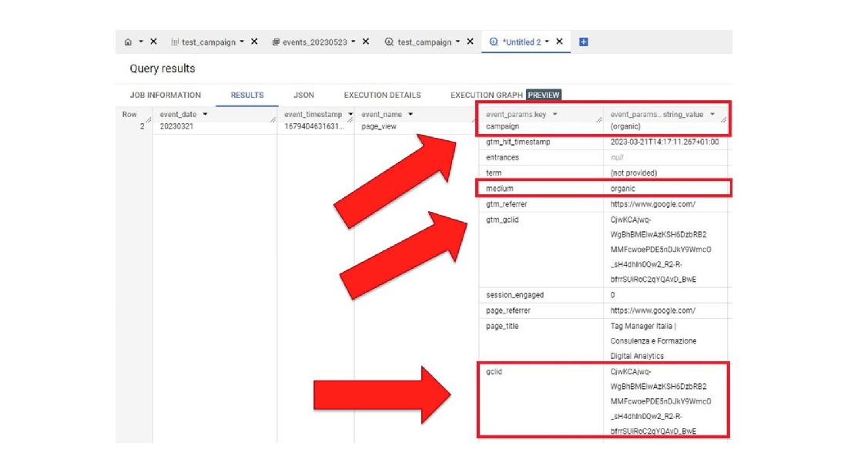Close the home tab
This screenshot has width=868, height=463.
152,42
